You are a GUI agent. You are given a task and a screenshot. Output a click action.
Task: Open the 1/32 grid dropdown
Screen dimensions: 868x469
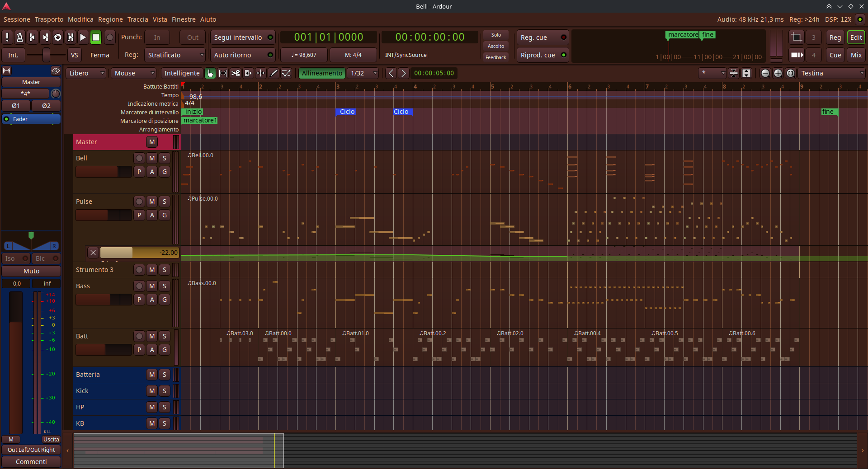pyautogui.click(x=363, y=73)
